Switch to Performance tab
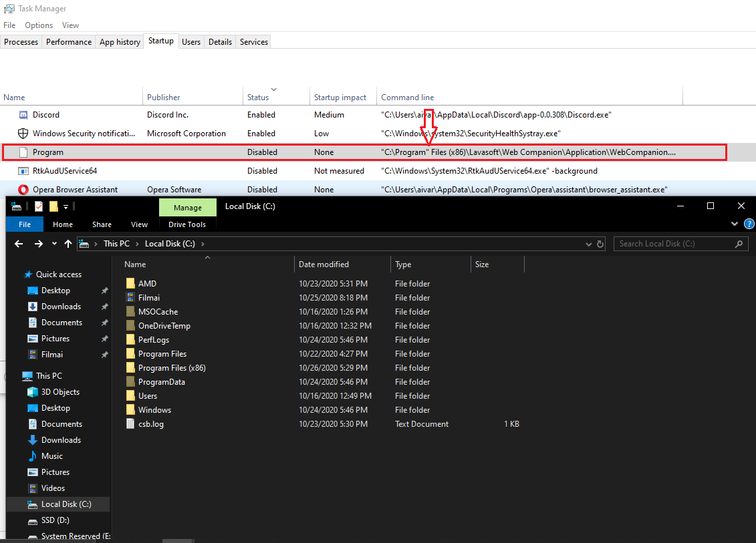The width and height of the screenshot is (756, 543). 68,42
